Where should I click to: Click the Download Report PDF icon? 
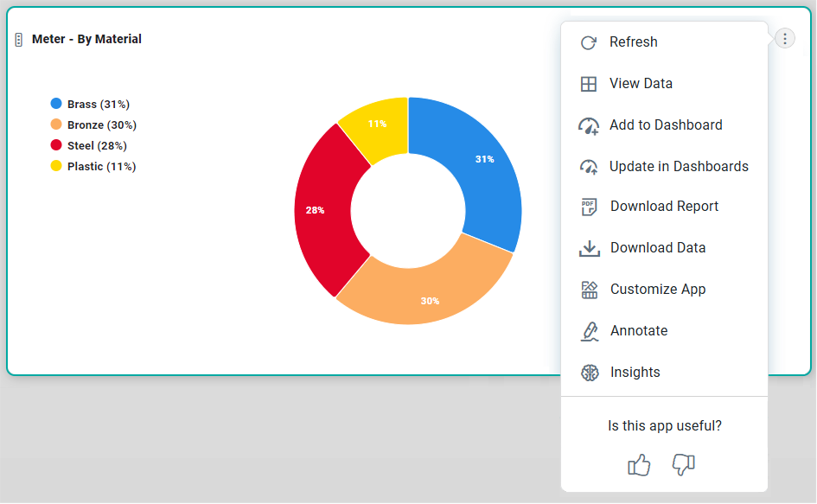[589, 207]
